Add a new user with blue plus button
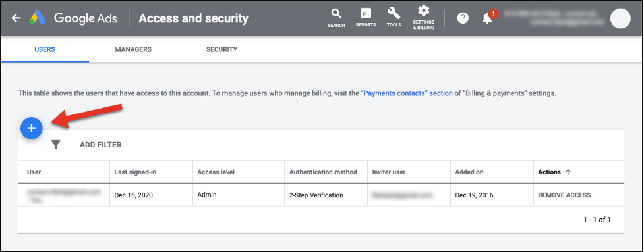Image resolution: width=644 pixels, height=252 pixels. click(32, 128)
